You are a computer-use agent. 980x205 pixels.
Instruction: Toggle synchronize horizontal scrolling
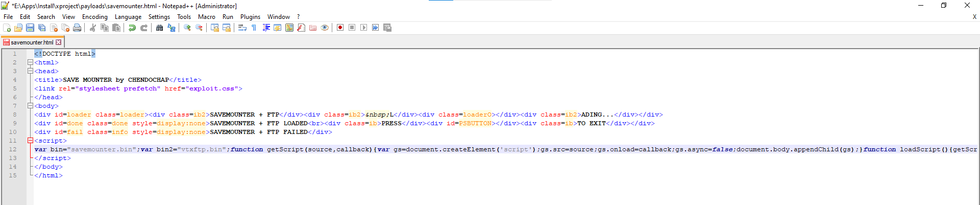(227, 28)
